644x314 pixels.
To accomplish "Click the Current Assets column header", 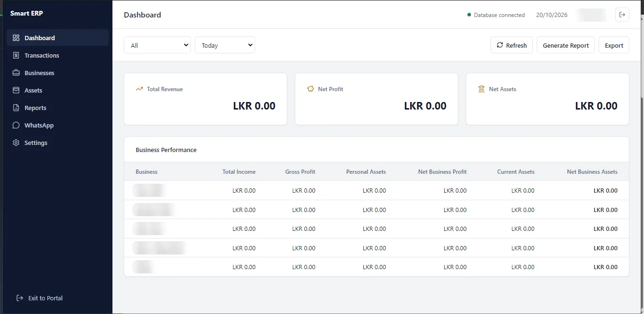I will tap(516, 171).
